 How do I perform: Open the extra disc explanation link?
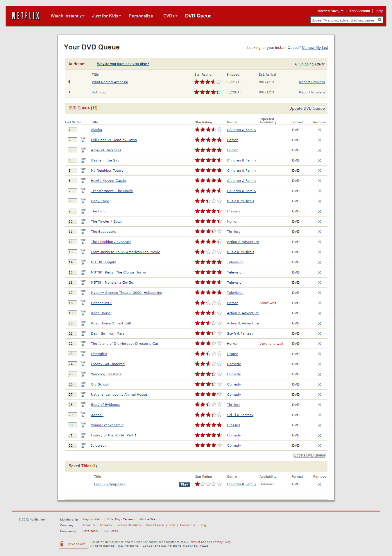click(x=123, y=64)
